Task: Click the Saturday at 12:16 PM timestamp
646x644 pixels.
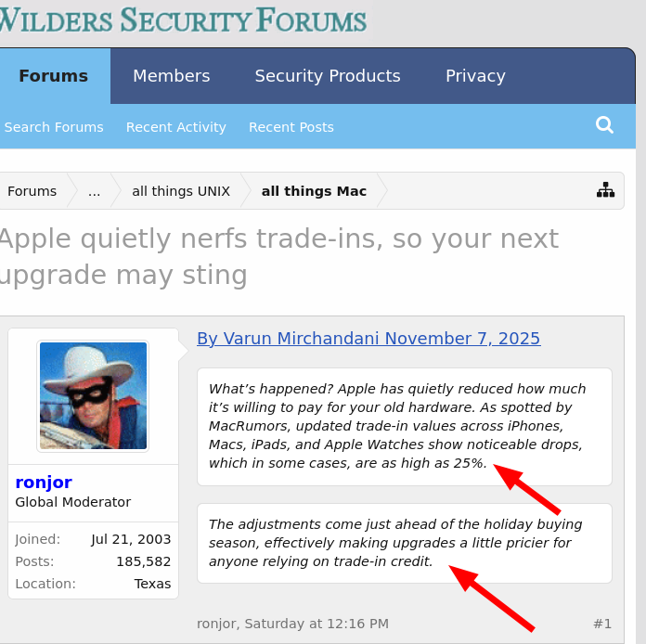Action: point(317,624)
